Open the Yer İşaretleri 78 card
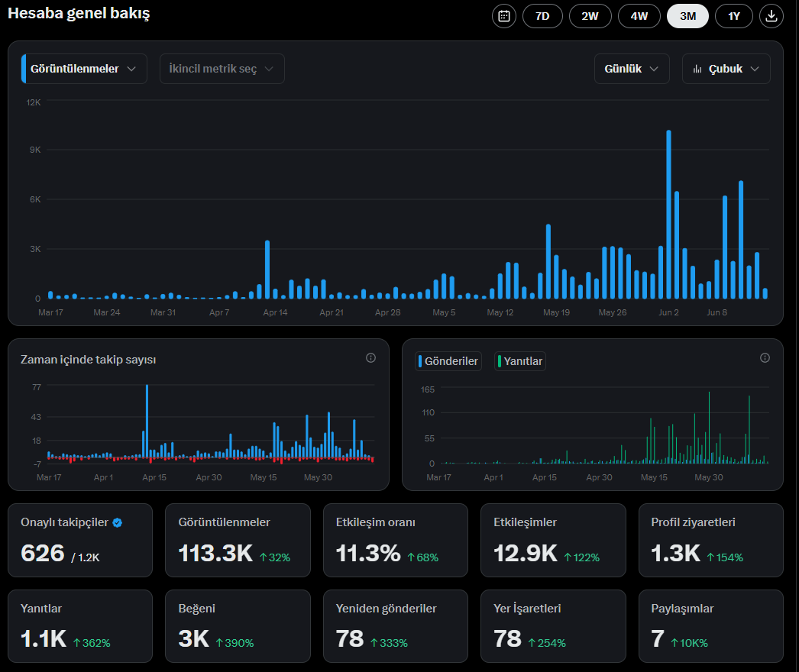 [553, 626]
